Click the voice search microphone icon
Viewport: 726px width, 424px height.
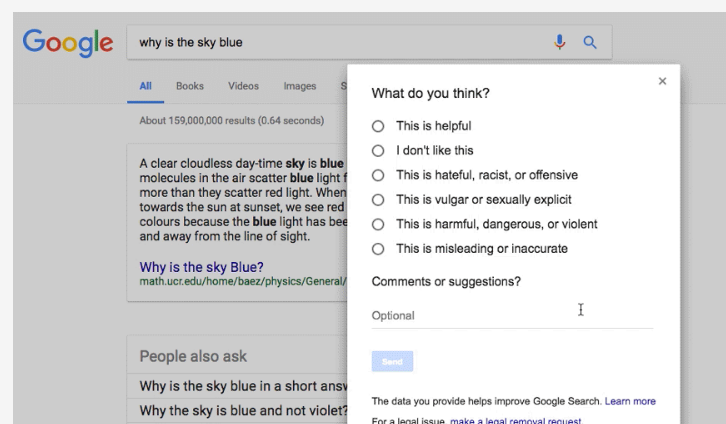(560, 42)
